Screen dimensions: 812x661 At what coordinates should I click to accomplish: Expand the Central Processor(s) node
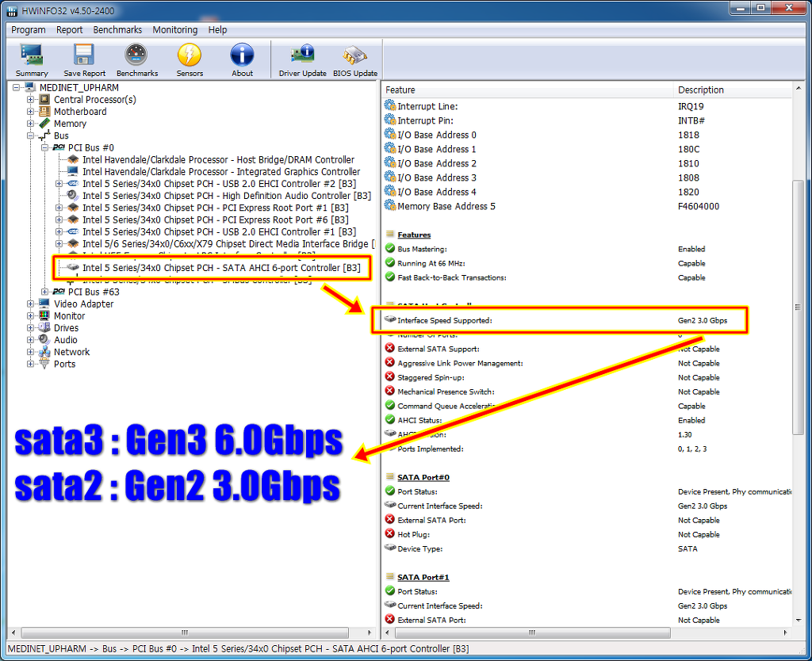pyautogui.click(x=31, y=99)
